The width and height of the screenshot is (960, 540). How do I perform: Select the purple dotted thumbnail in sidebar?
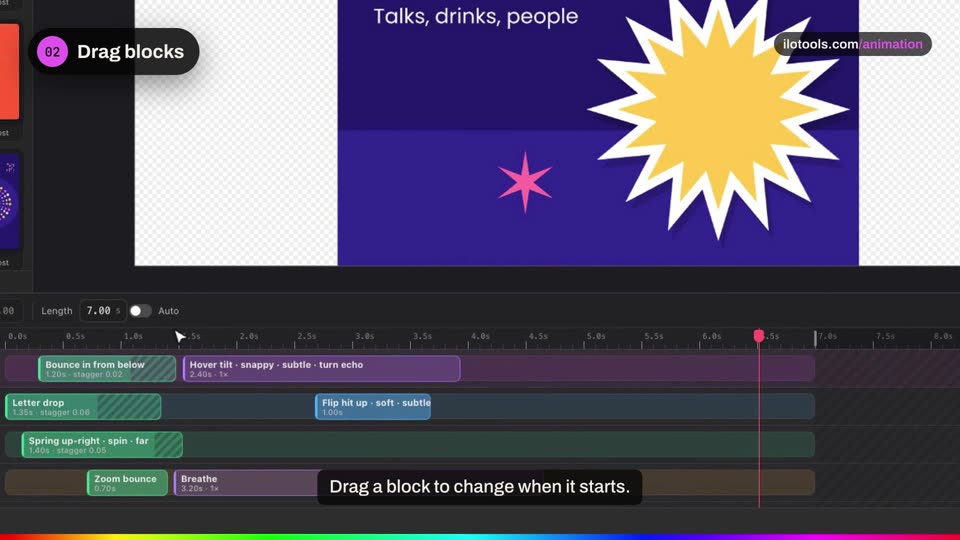(x=9, y=202)
